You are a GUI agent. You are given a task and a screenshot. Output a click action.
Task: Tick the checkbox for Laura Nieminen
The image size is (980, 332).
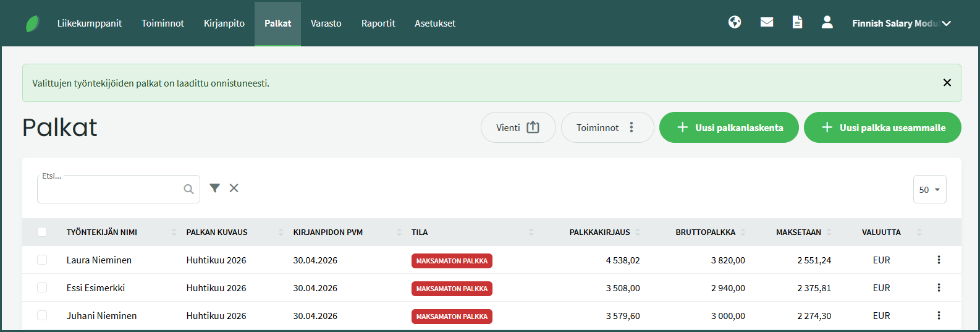pos(42,260)
